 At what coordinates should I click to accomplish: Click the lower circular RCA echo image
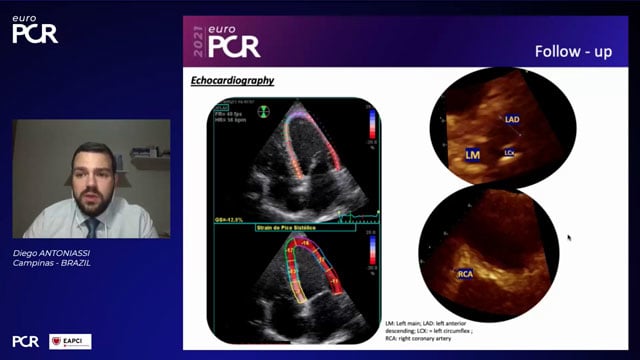(x=489, y=253)
